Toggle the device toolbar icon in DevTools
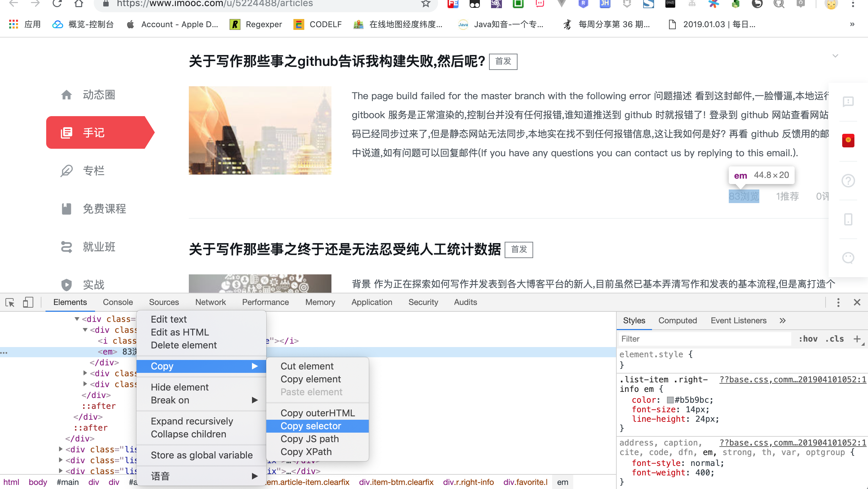Image resolution: width=868 pixels, height=489 pixels. pyautogui.click(x=28, y=302)
